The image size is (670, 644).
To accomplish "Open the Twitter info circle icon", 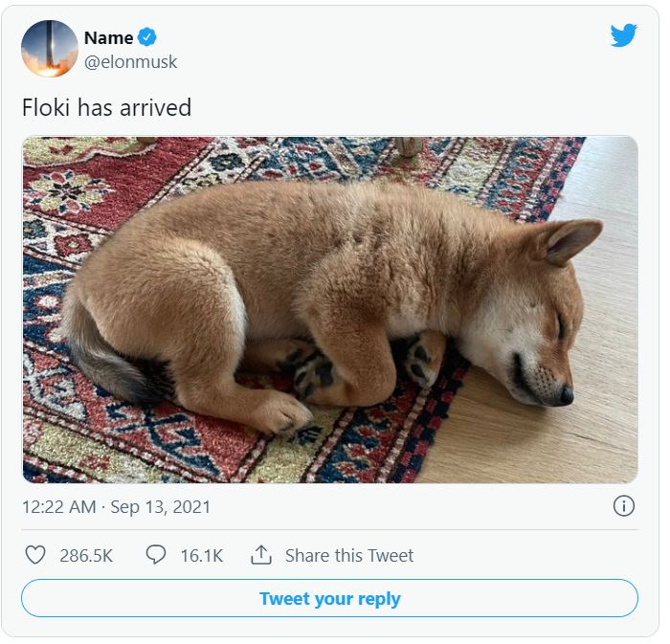I will pos(623,506).
